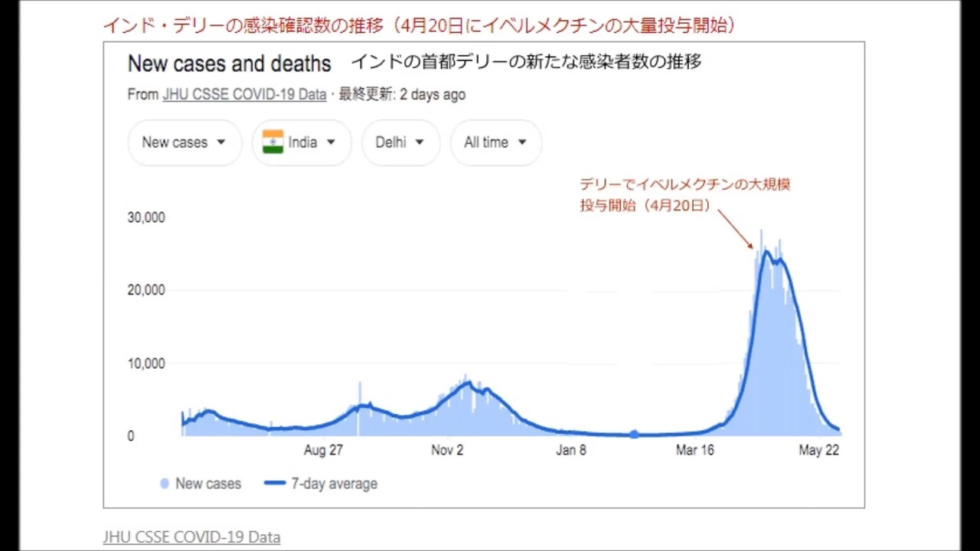This screenshot has width=980, height=551.
Task: Click the red イベルメクチン annotation text above the peak
Action: pyautogui.click(x=684, y=184)
